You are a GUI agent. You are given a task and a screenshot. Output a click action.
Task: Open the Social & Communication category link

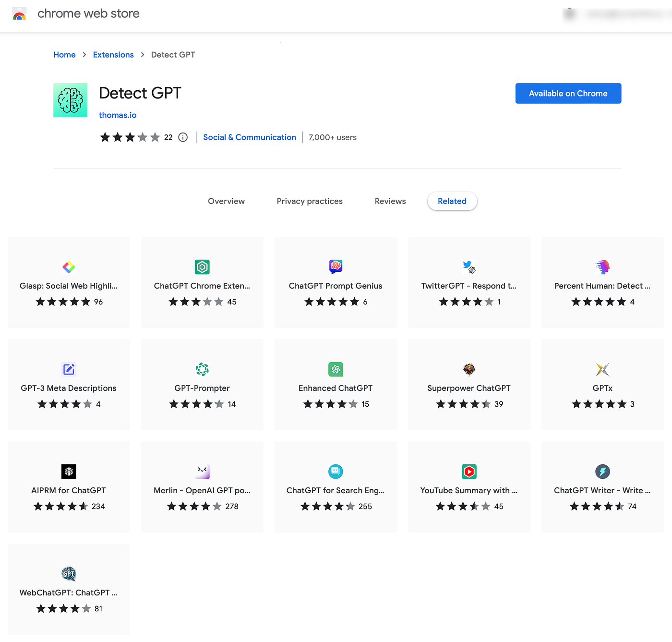pyautogui.click(x=250, y=137)
